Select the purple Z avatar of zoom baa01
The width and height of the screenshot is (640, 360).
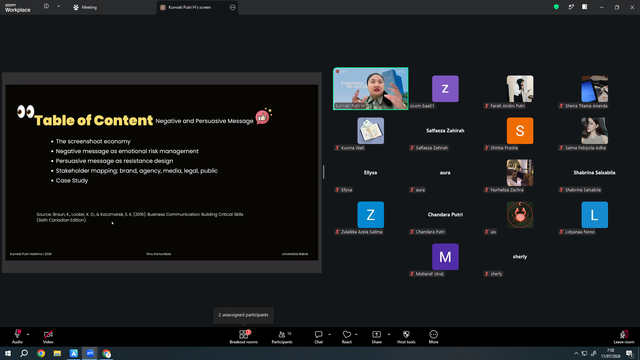(x=445, y=89)
